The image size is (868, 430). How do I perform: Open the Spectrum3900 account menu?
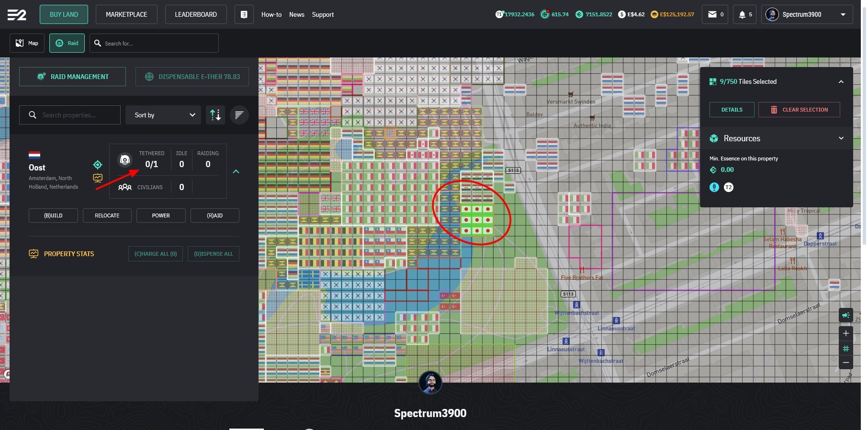point(807,14)
